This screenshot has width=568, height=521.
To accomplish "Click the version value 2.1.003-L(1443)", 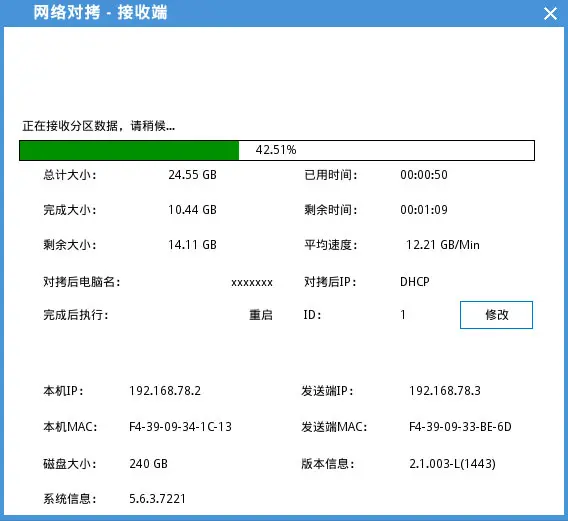I will (452, 464).
